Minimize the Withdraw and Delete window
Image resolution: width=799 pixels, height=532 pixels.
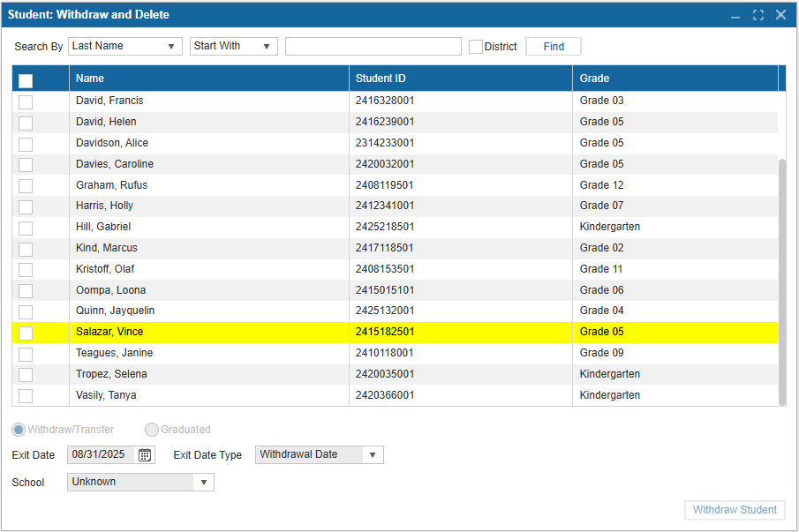pyautogui.click(x=735, y=15)
